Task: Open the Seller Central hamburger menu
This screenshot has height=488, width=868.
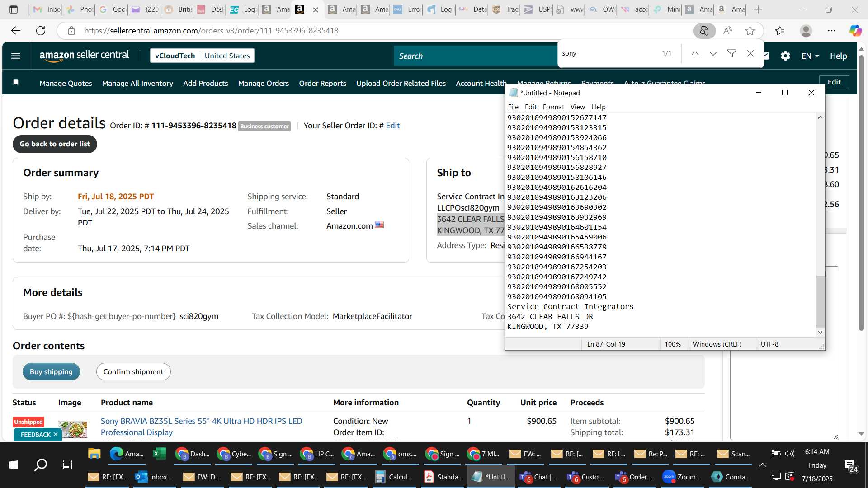Action: [x=15, y=56]
